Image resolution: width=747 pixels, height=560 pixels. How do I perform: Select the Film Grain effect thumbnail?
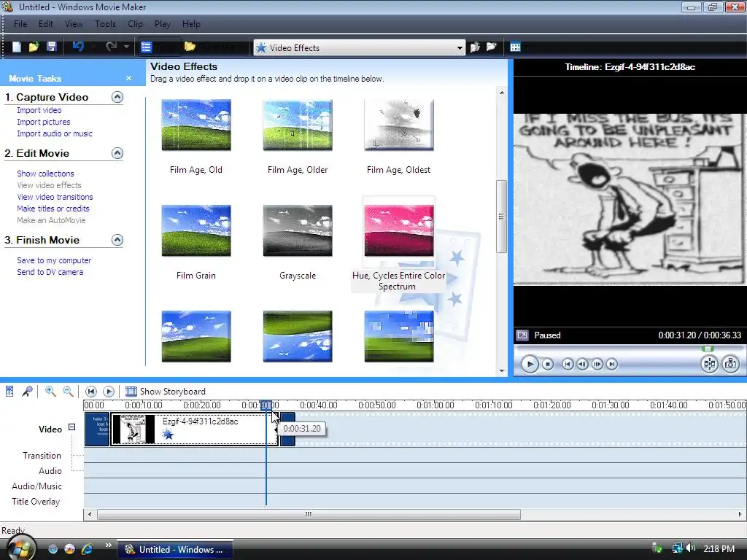[196, 230]
